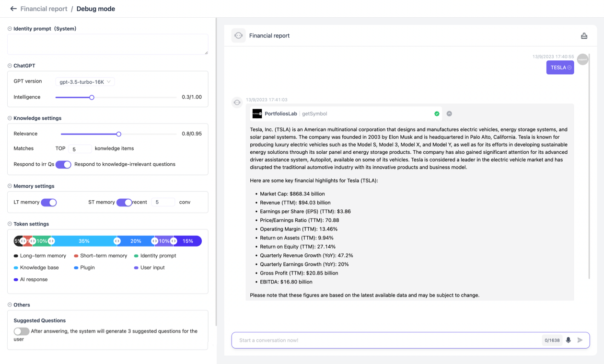Click the Identity prompt legend swatch

coord(136,256)
